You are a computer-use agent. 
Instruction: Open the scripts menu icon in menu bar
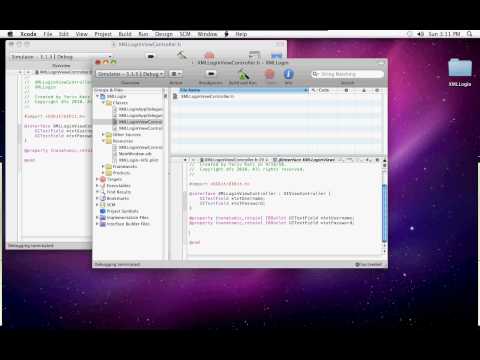pos(227,34)
